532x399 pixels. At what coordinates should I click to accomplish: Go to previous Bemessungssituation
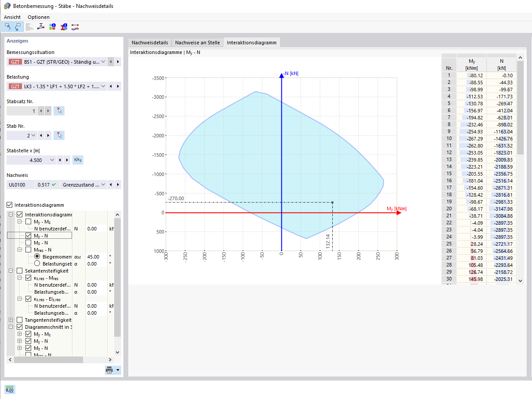click(111, 62)
